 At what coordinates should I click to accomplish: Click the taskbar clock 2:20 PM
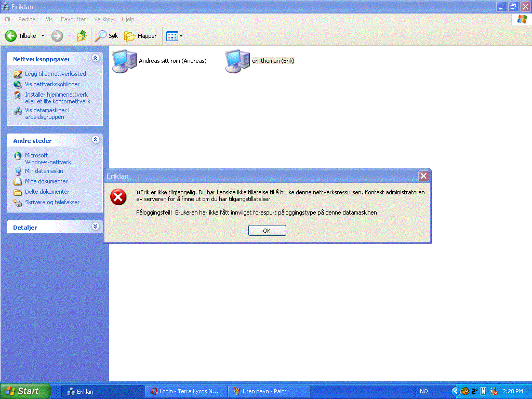513,391
